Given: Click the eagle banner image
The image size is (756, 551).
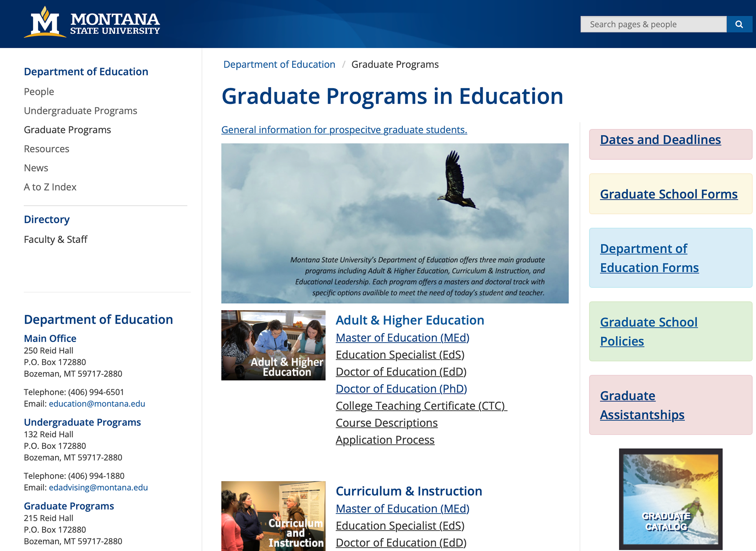Looking at the screenshot, I should point(395,223).
